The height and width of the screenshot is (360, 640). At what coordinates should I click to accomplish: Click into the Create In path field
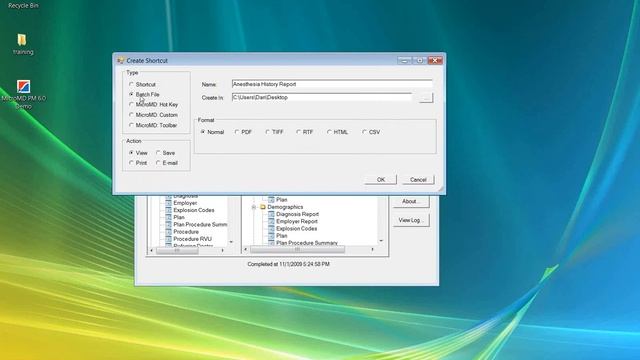pos(322,97)
